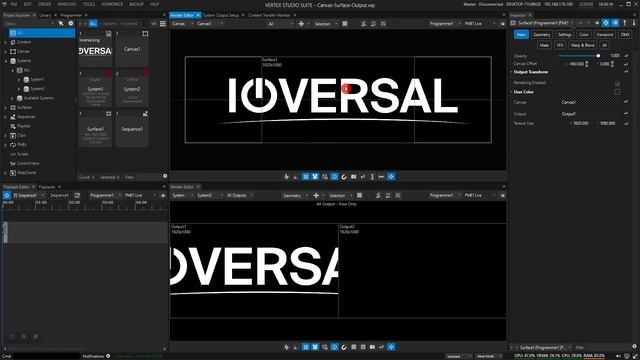Open Geometry dropdown in lower Render Editor
Viewport: 640px width, 360px height.
[x=296, y=196]
